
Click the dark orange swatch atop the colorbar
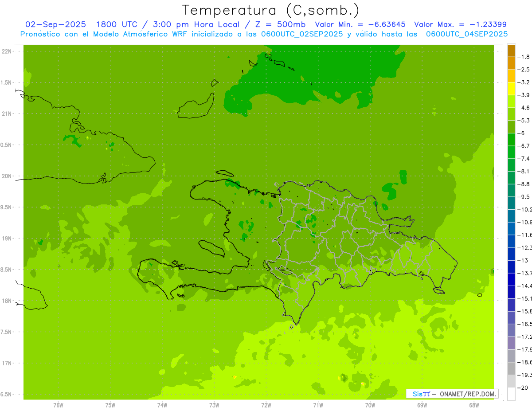[x=511, y=51]
